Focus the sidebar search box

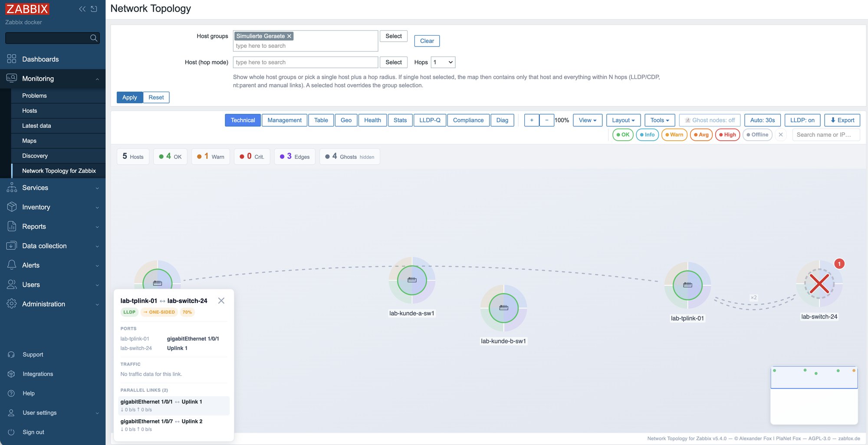click(x=48, y=38)
